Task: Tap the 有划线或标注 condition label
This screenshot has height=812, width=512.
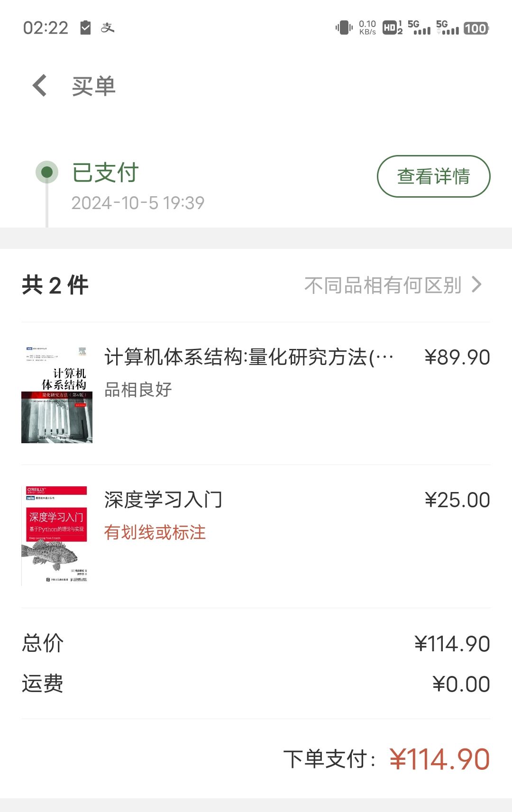Action: 155,532
